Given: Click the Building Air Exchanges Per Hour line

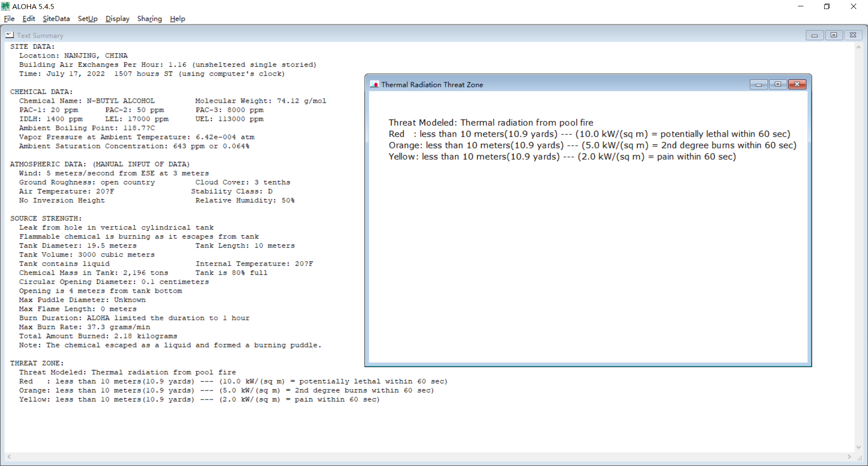Looking at the screenshot, I should tap(168, 65).
